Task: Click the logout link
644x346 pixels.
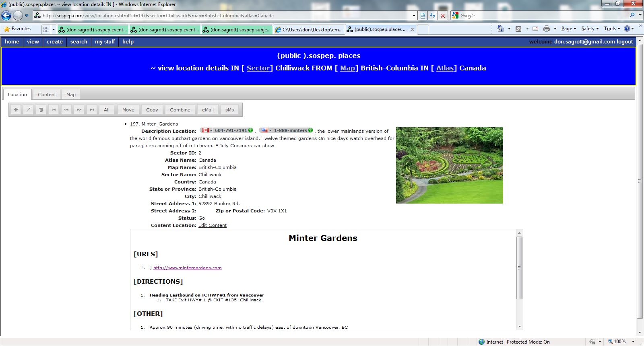Action: tap(625, 41)
